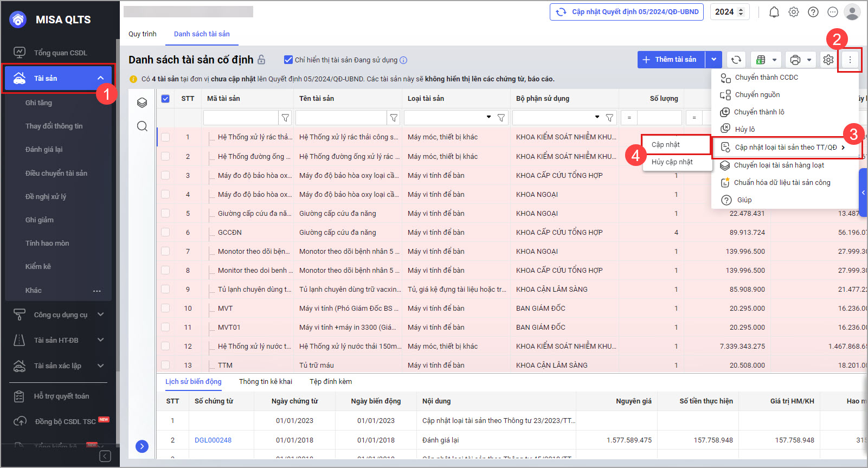Collapse the Tài sản sidebar section
868x468 pixels.
pos(100,78)
